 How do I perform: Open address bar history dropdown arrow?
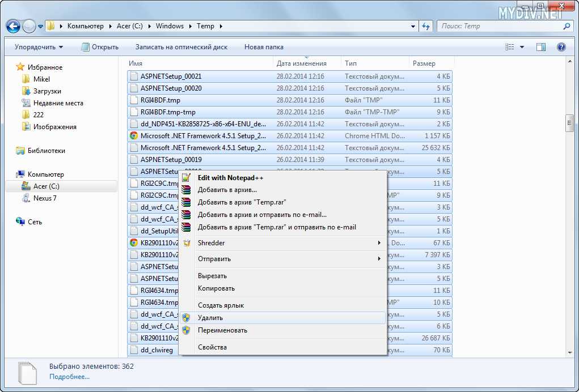tap(412, 26)
